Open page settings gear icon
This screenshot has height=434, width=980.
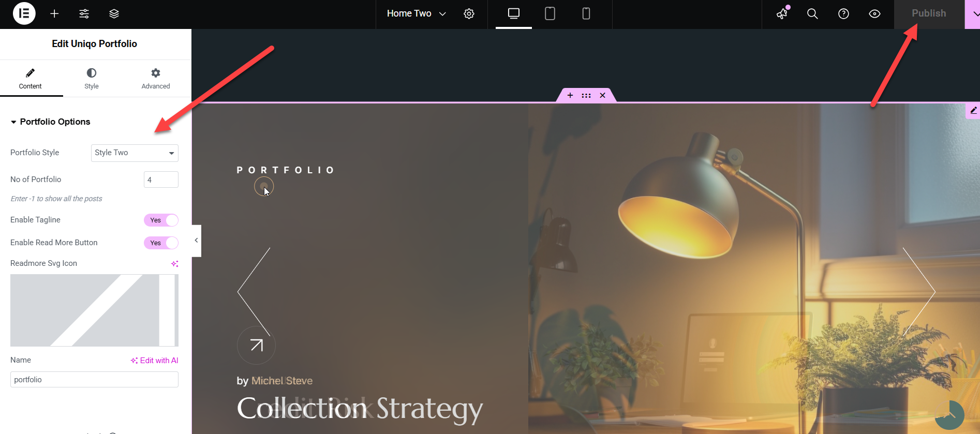[469, 14]
